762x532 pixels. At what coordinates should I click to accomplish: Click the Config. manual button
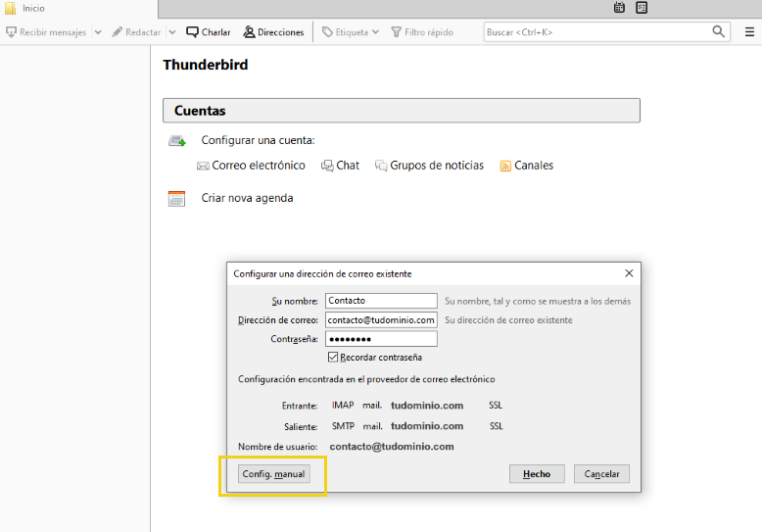(x=273, y=474)
